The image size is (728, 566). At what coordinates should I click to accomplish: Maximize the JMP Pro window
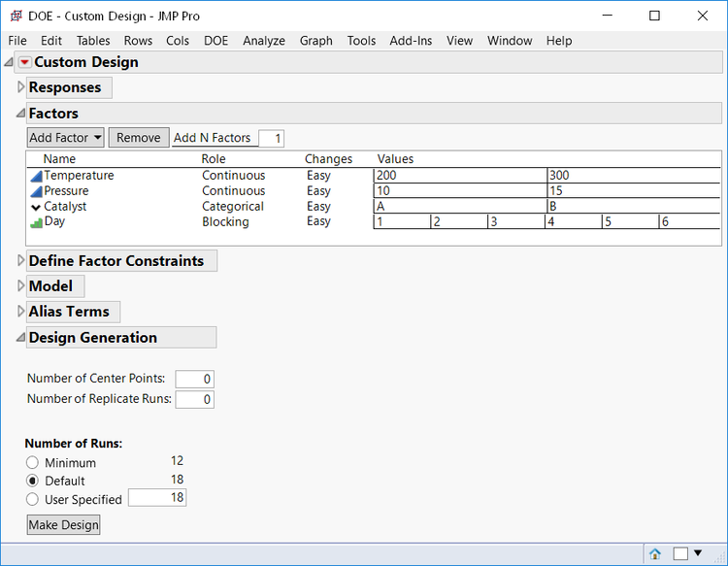(654, 16)
